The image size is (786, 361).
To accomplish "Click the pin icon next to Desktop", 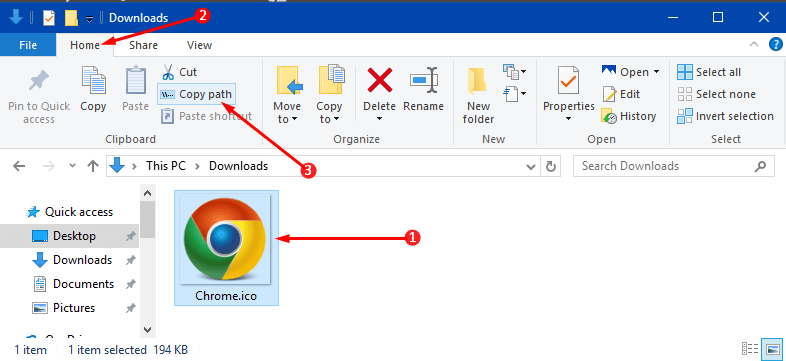I will [x=130, y=236].
